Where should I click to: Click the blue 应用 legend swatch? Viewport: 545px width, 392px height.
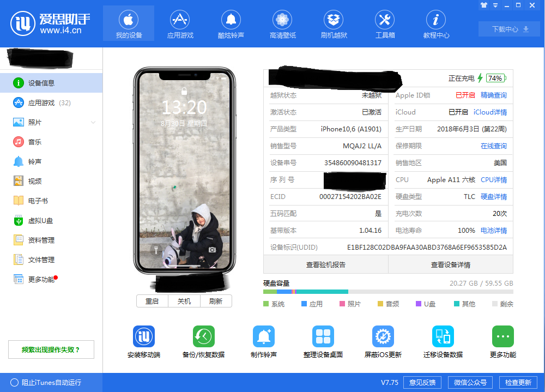304,304
